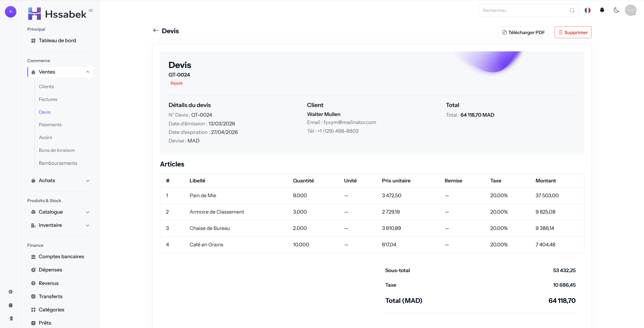644x328 pixels.
Task: Toggle dark mode moon icon
Action: pos(616,10)
